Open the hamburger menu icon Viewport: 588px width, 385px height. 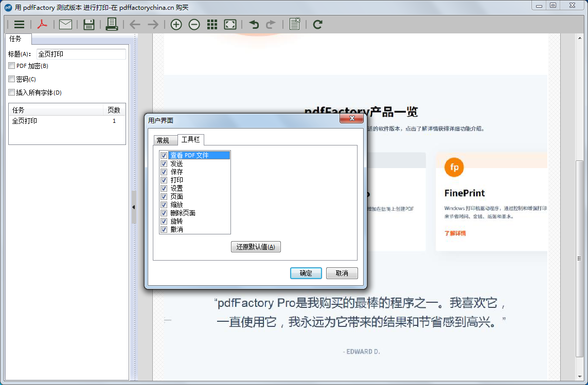[19, 24]
